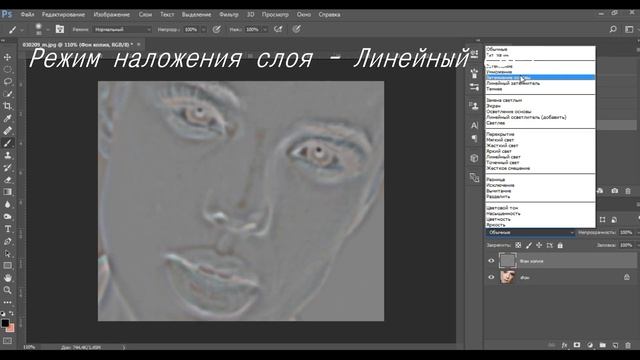Hide the copy layer via eye icon

coord(491,261)
